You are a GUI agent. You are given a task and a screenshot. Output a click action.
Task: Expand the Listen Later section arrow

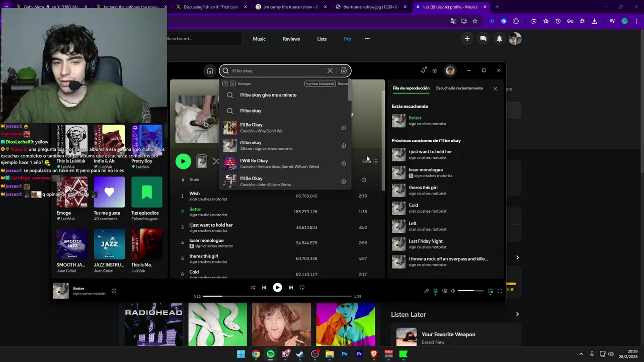point(517,314)
